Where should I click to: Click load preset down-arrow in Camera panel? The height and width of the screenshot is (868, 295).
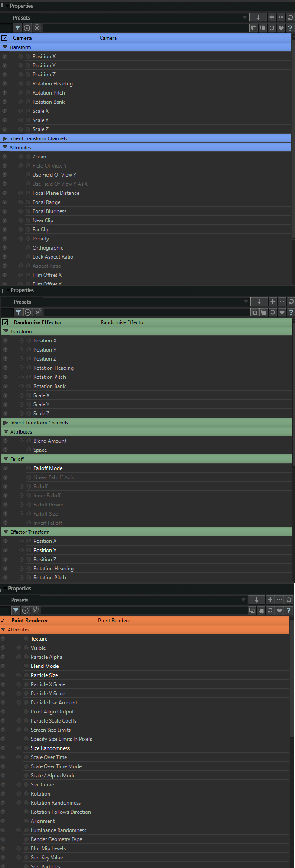tap(258, 17)
